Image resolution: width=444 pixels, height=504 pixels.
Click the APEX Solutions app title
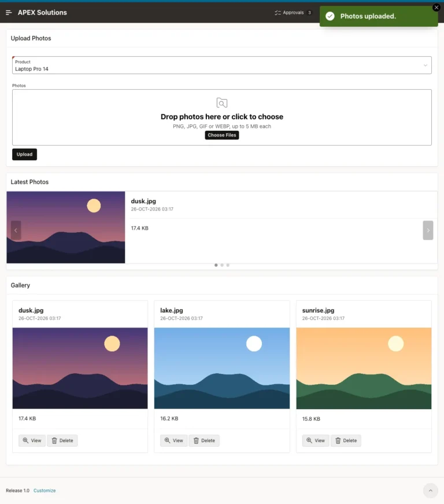(42, 13)
